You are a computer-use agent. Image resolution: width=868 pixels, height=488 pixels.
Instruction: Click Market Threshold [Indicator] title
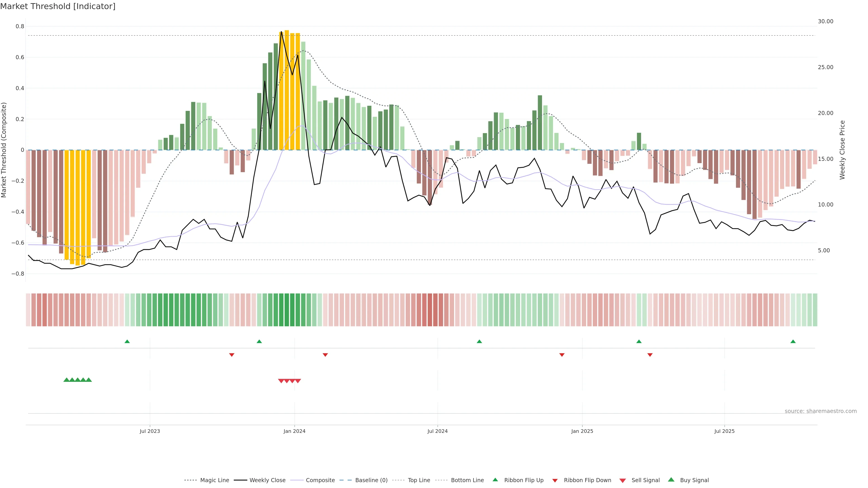click(x=58, y=6)
